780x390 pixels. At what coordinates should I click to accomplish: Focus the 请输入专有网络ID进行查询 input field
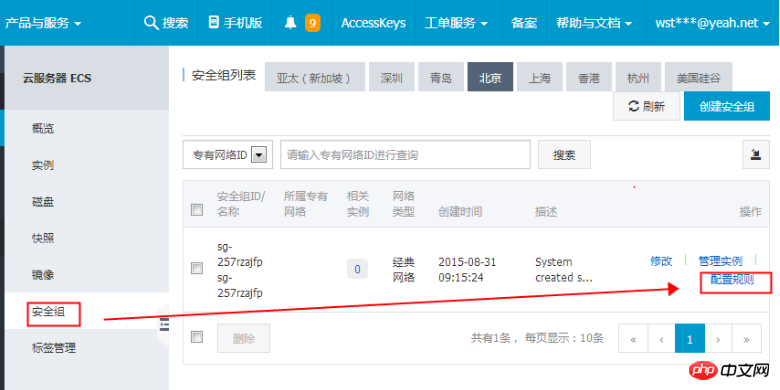405,155
